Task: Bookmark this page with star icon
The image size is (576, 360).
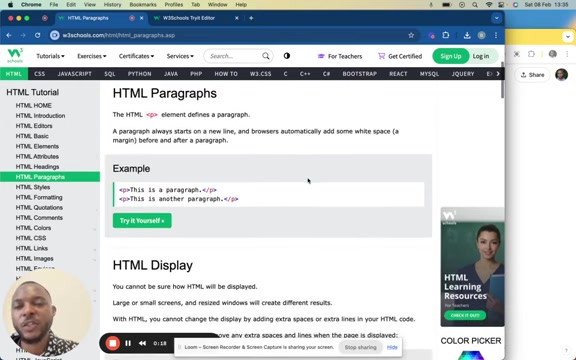Action: click(411, 35)
